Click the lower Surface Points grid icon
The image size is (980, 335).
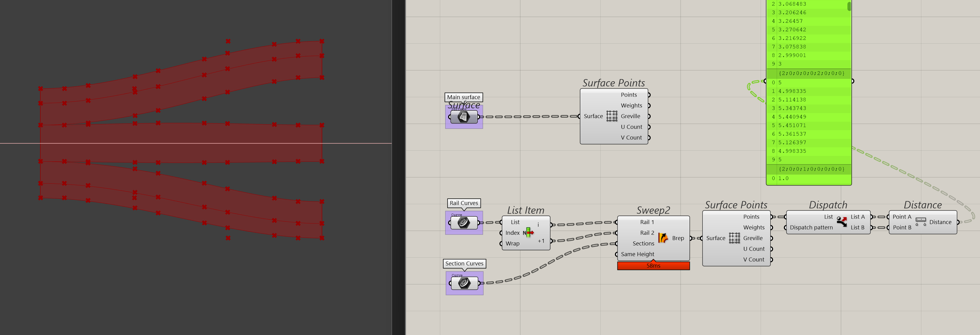coord(734,238)
